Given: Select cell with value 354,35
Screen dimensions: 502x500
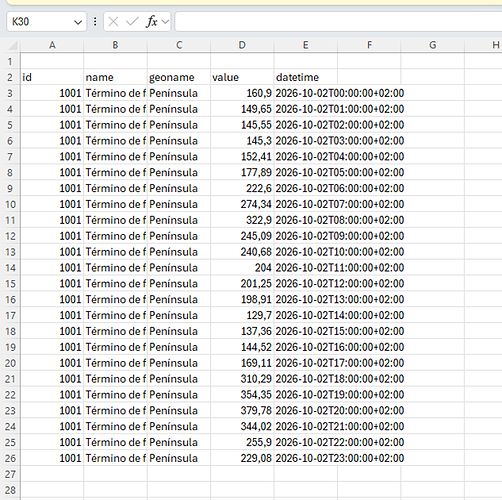Looking at the screenshot, I should click(x=242, y=395).
